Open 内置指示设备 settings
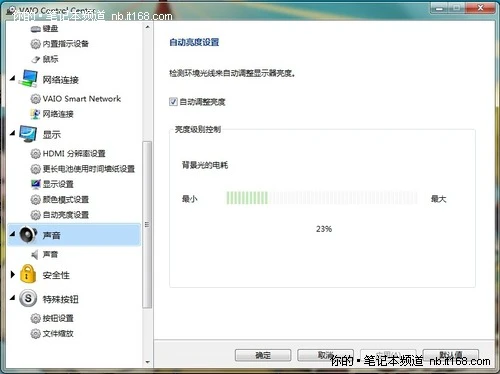The width and height of the screenshot is (500, 374). [x=66, y=44]
